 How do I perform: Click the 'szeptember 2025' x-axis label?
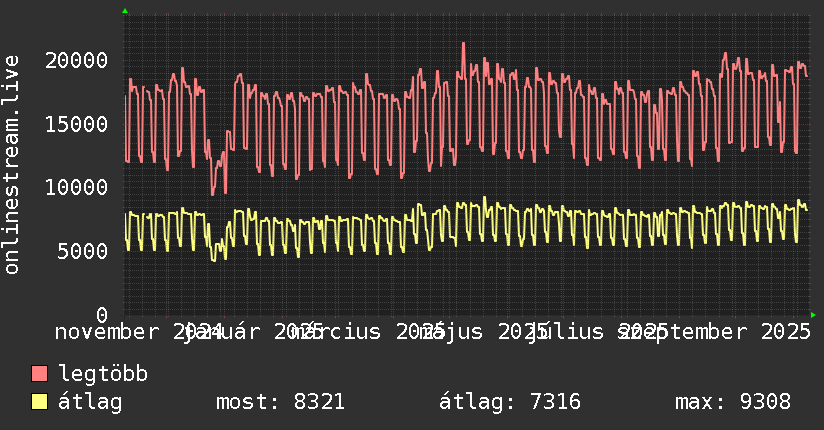[715, 332]
